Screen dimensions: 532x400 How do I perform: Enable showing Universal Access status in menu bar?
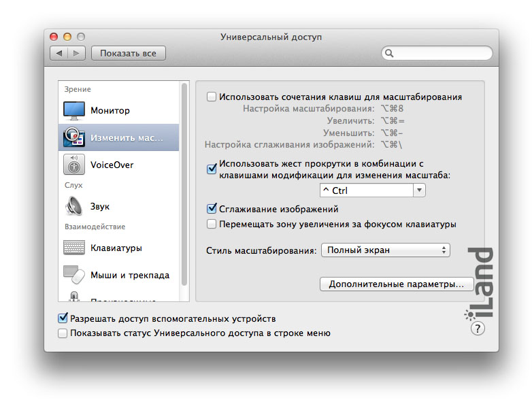63,333
